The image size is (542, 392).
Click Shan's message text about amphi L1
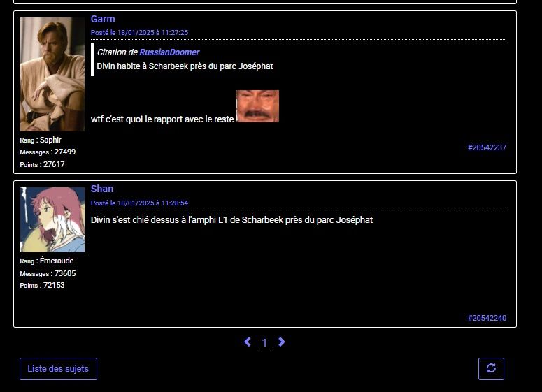pyautogui.click(x=231, y=219)
